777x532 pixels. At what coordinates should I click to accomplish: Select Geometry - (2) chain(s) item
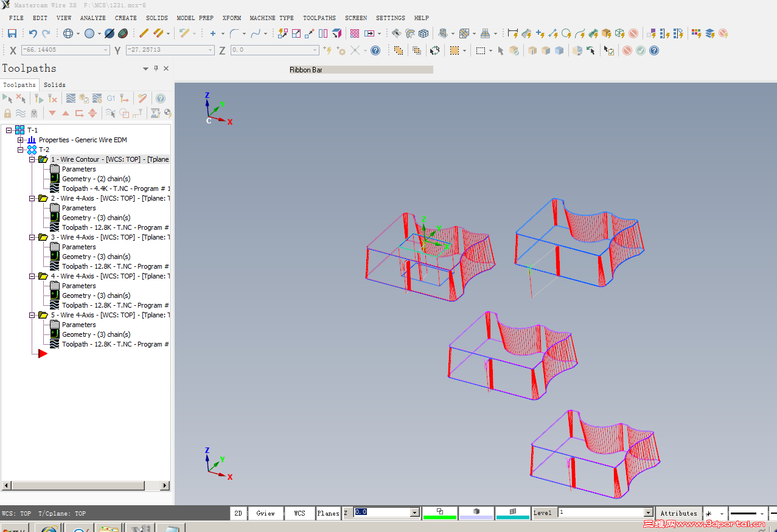pyautogui.click(x=96, y=179)
